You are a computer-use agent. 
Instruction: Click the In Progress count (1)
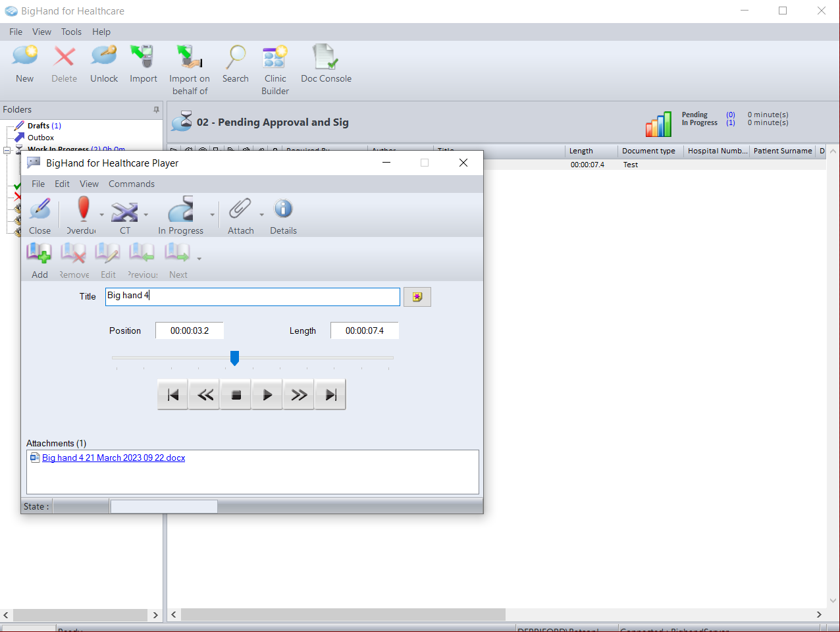pyautogui.click(x=731, y=122)
